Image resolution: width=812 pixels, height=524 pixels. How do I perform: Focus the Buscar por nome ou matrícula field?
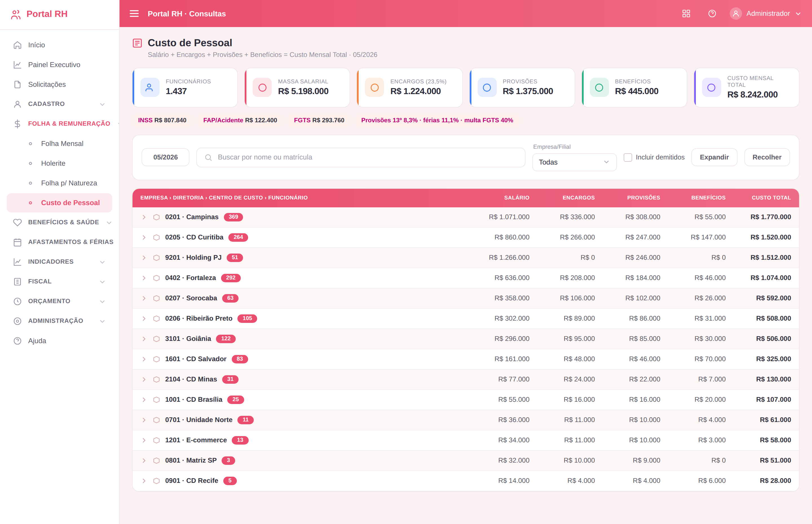pyautogui.click(x=361, y=157)
